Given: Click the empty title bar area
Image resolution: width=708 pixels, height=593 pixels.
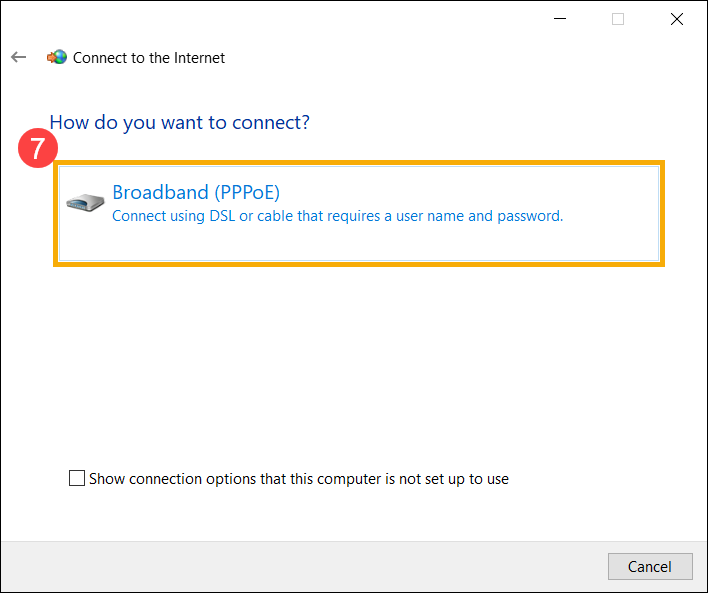Looking at the screenshot, I should point(300,19).
